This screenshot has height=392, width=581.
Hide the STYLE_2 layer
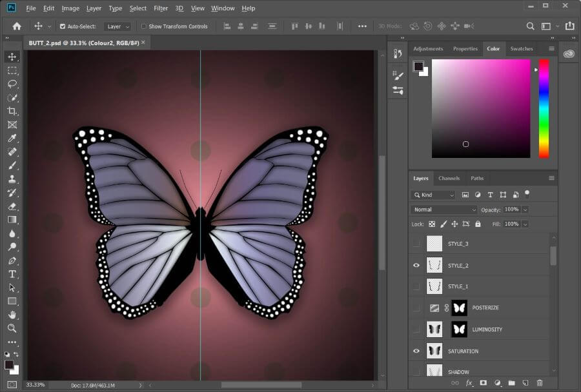point(416,265)
